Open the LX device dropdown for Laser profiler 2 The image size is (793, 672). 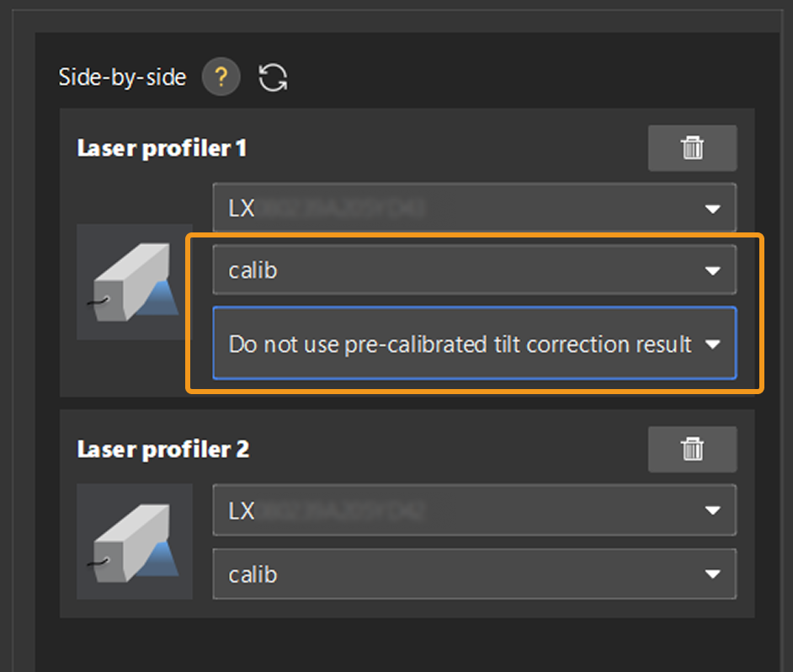click(474, 510)
